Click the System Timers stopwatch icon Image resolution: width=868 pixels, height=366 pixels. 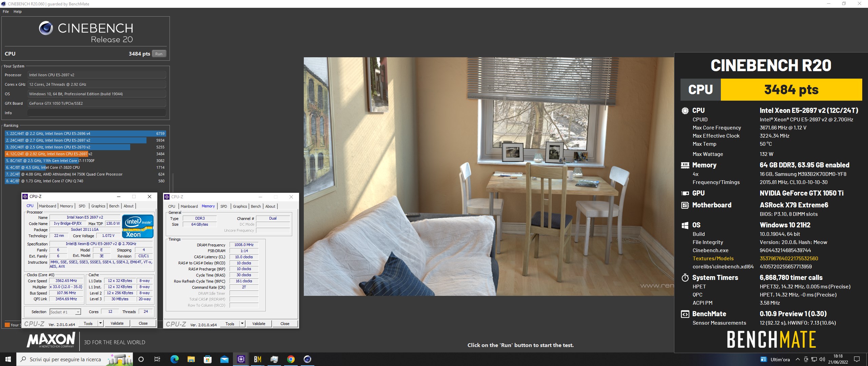(685, 278)
